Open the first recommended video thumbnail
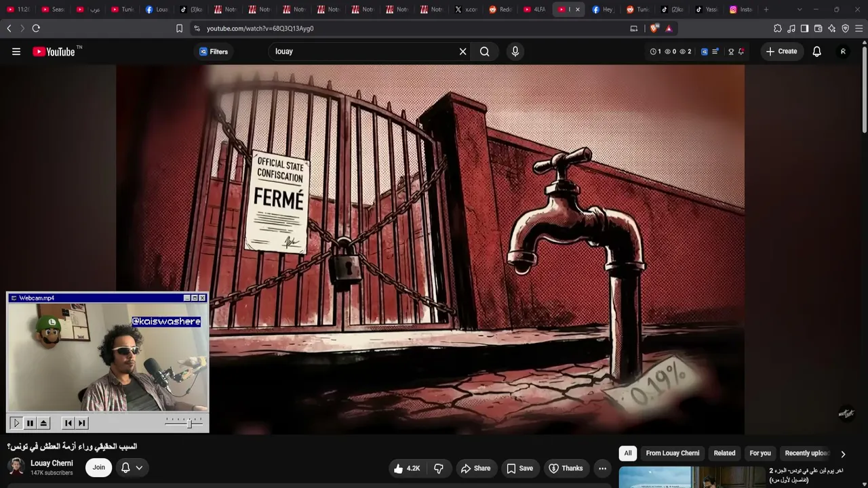The width and height of the screenshot is (868, 488). click(692, 477)
